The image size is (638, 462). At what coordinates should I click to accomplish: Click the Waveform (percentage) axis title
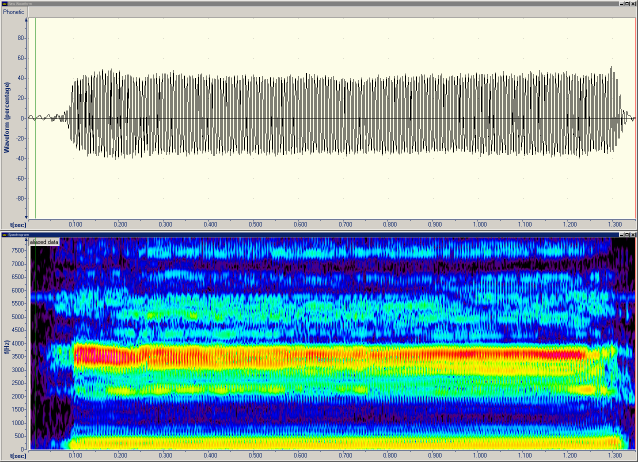point(7,118)
